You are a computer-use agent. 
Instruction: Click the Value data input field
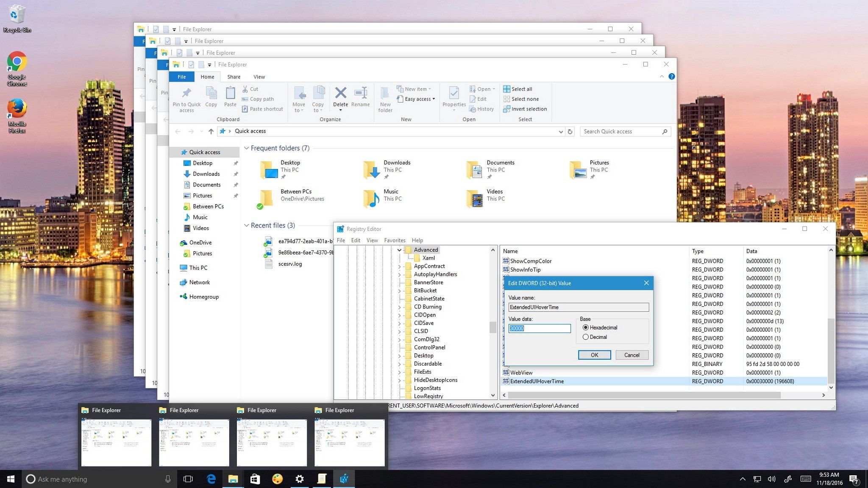(x=539, y=328)
